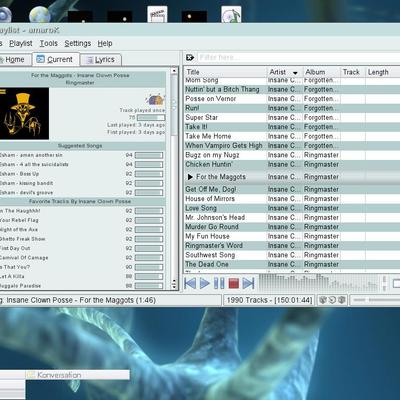The image size is (400, 400).
Task: Select suggested song Esham - devil's groove
Action: (26, 192)
